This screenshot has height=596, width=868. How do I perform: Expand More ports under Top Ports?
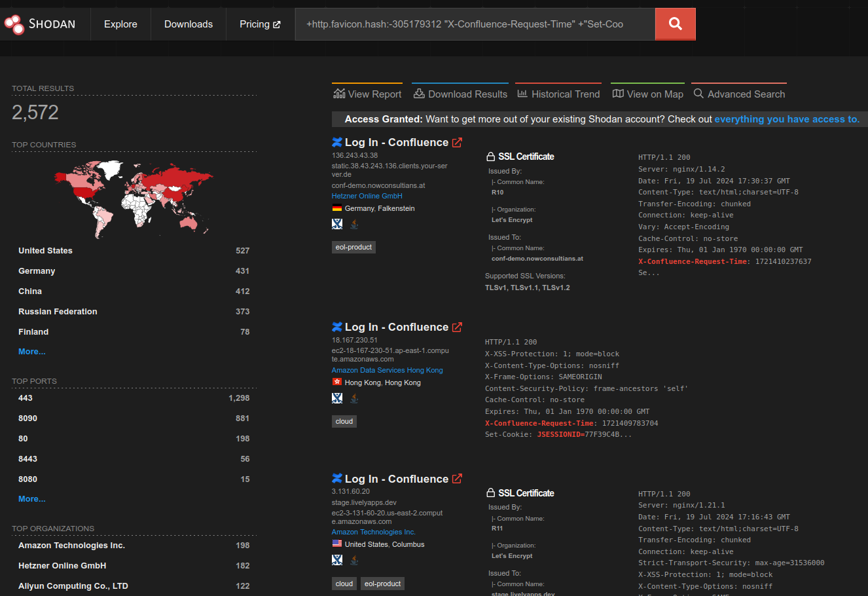31,498
